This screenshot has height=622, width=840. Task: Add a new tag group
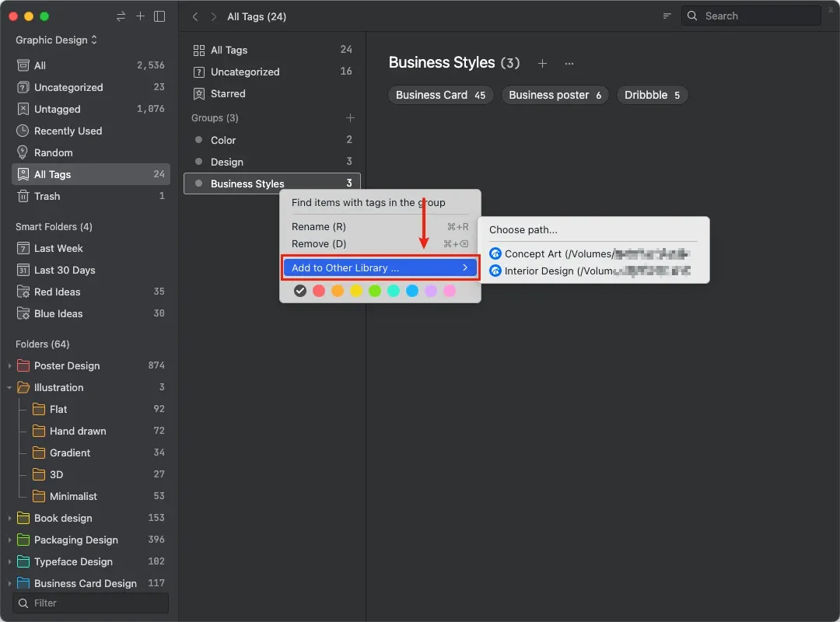coord(350,118)
